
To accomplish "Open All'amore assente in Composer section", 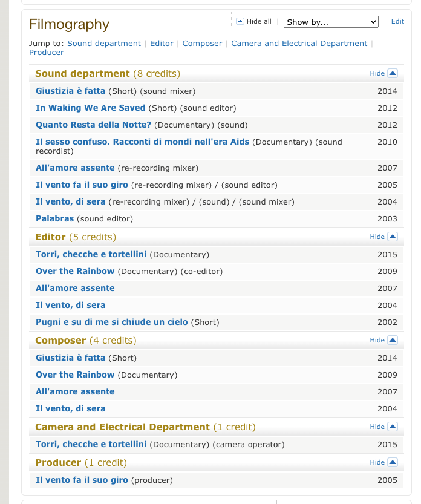I will click(75, 392).
